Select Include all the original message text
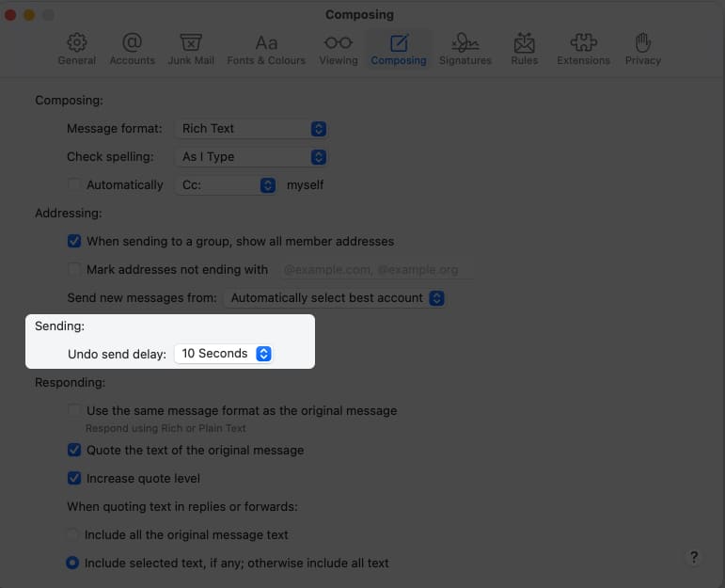The height and width of the screenshot is (588, 725). (72, 534)
